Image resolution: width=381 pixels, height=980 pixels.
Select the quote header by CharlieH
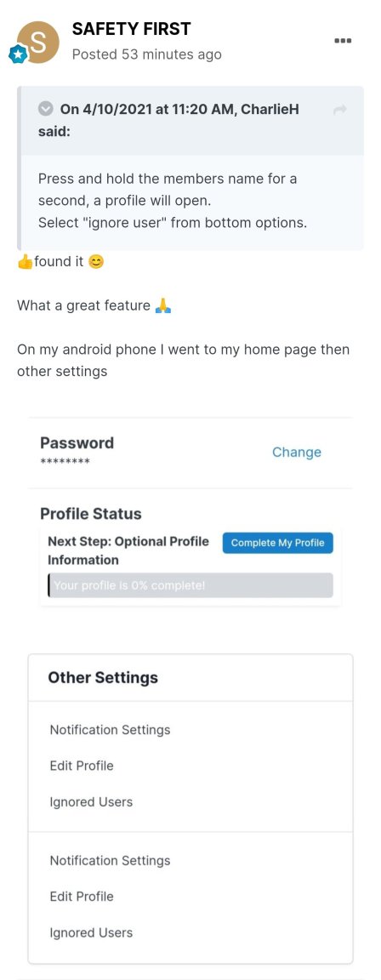191,121
